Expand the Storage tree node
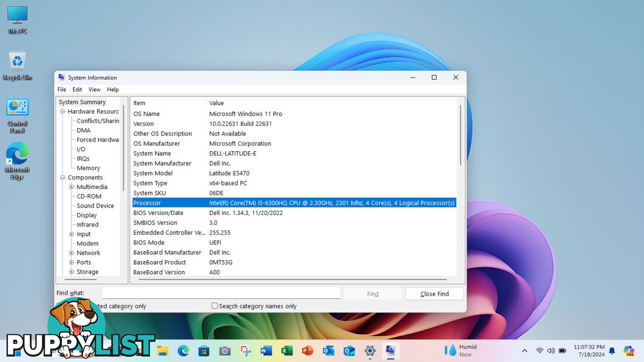Image resolution: width=644 pixels, height=362 pixels. (71, 272)
